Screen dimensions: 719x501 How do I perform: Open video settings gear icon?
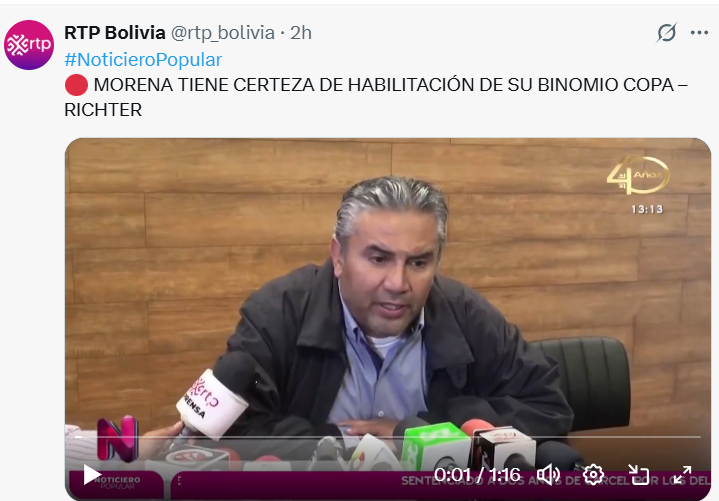pos(593,475)
